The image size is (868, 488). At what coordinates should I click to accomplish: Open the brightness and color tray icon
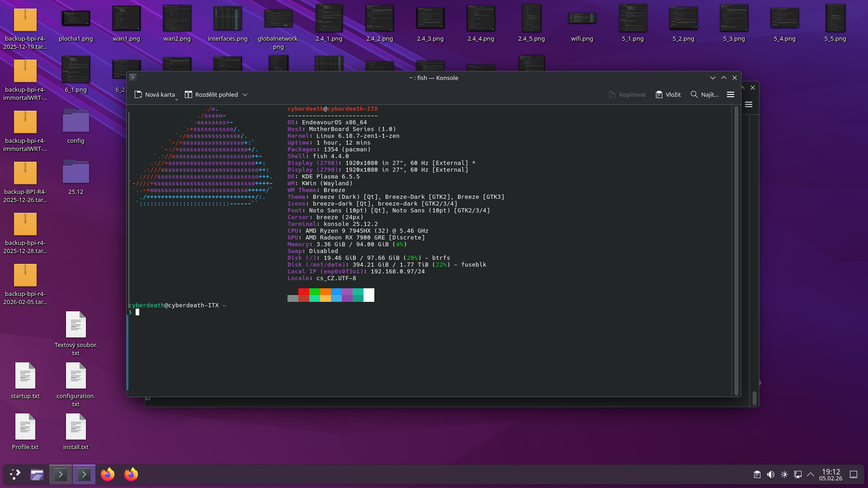click(x=784, y=474)
